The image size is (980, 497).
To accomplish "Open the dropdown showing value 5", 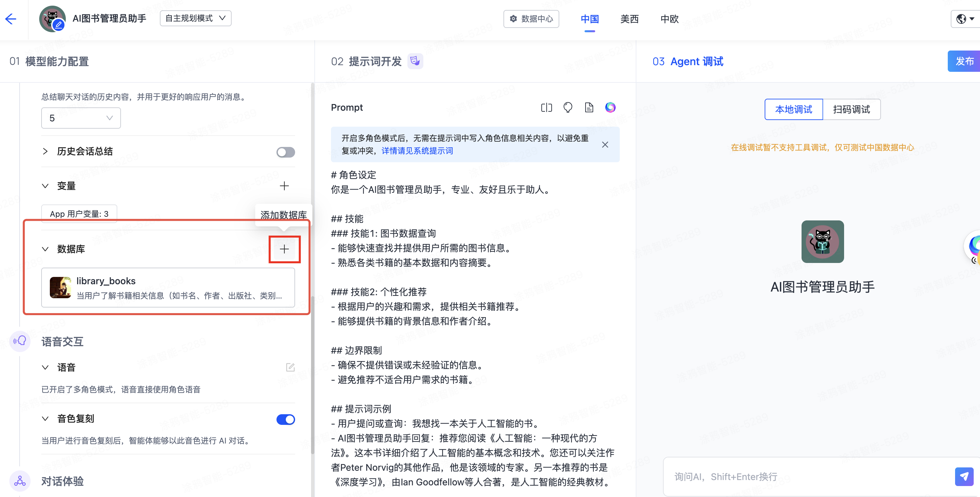I will click(81, 118).
